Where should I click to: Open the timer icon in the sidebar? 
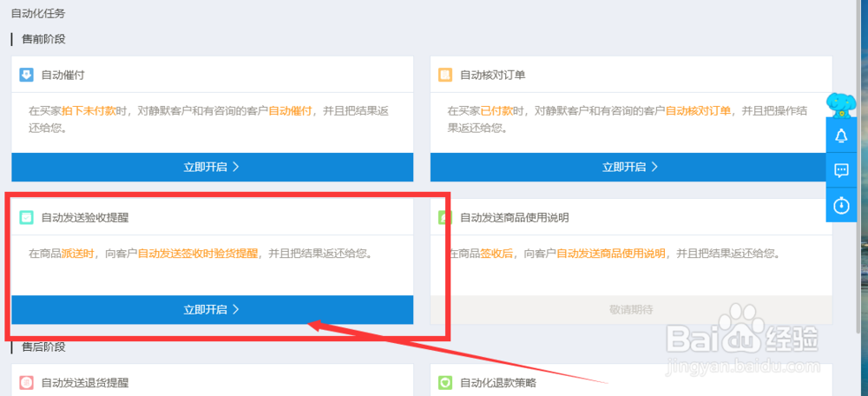click(841, 205)
